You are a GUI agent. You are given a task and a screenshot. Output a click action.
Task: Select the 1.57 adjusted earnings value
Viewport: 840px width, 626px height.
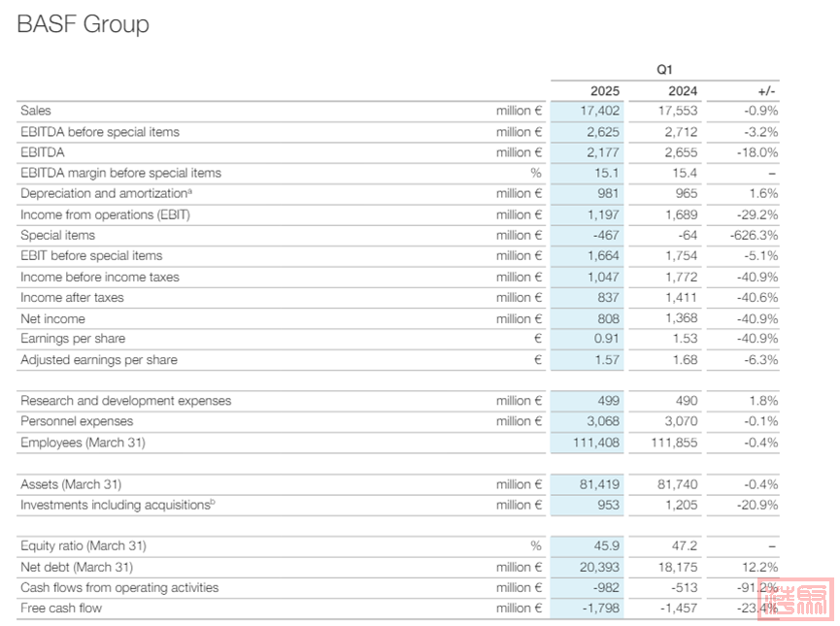click(x=607, y=360)
